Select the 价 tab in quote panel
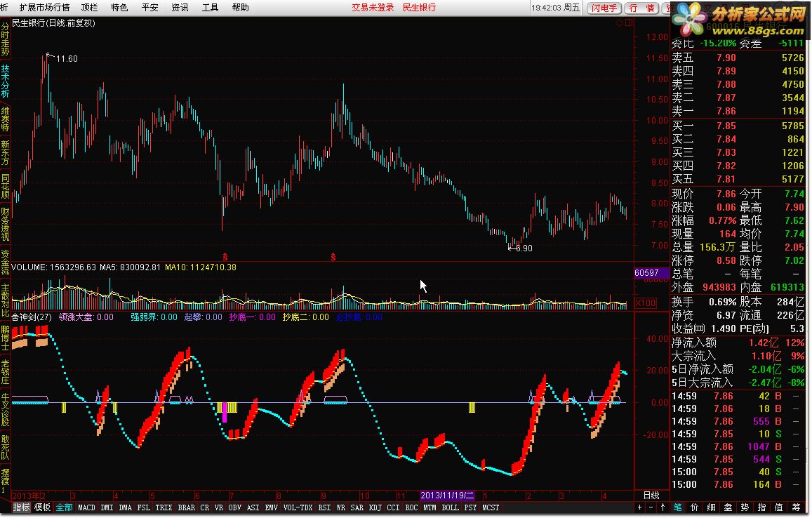The image size is (812, 518). click(x=695, y=507)
